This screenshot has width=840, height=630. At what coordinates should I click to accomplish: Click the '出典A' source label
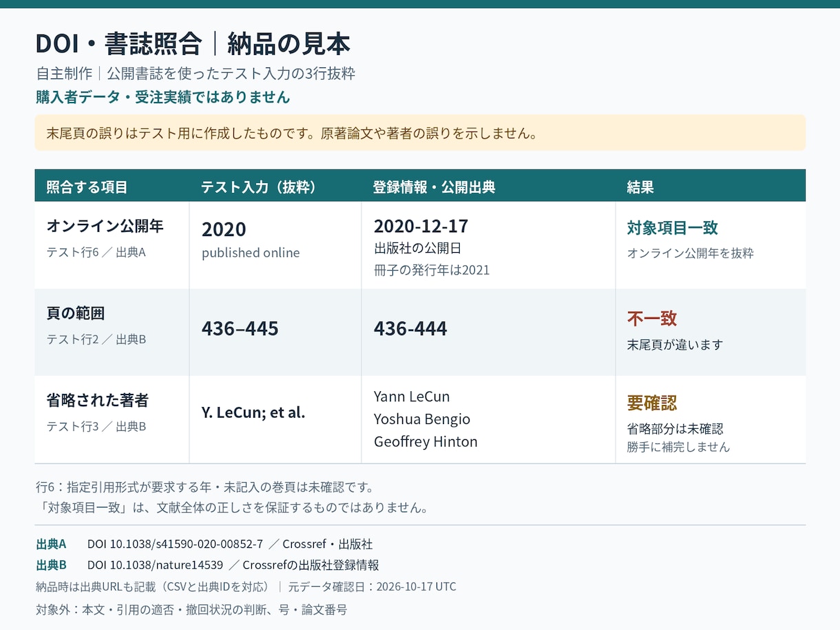[51, 544]
